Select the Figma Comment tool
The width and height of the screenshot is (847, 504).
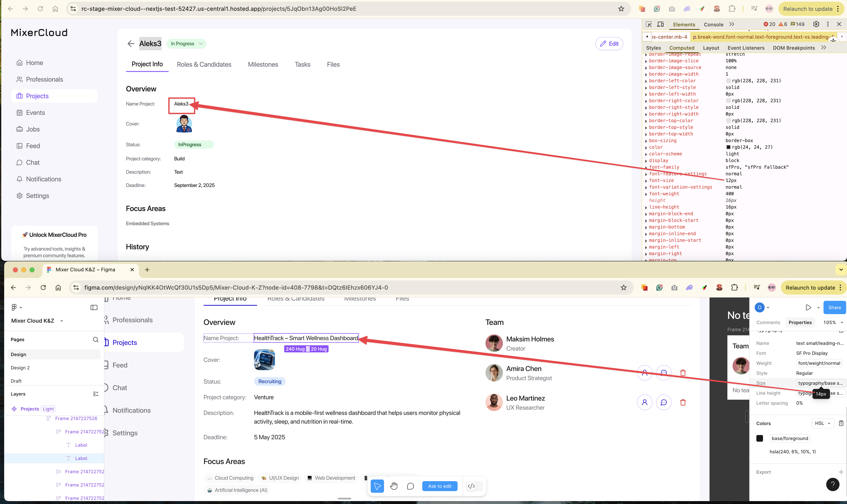point(410,486)
